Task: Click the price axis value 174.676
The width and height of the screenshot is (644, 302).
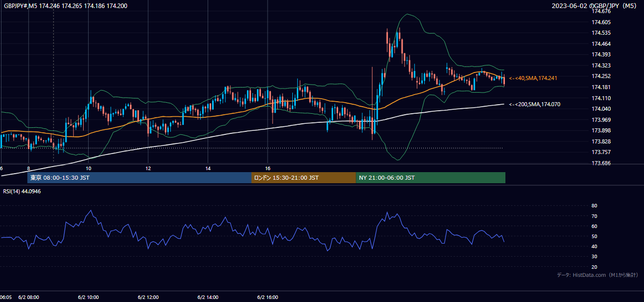Action: tap(601, 12)
